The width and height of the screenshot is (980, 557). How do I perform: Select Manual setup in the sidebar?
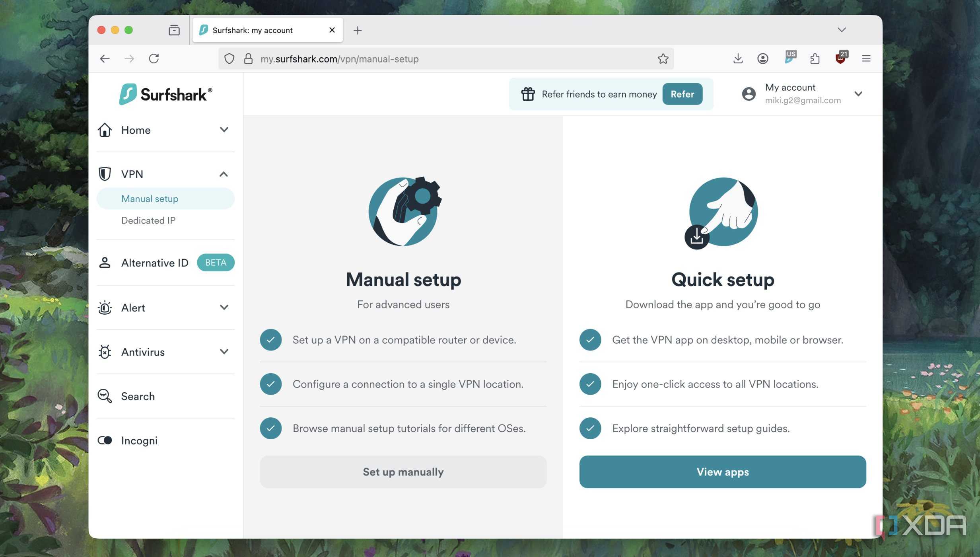coord(165,199)
